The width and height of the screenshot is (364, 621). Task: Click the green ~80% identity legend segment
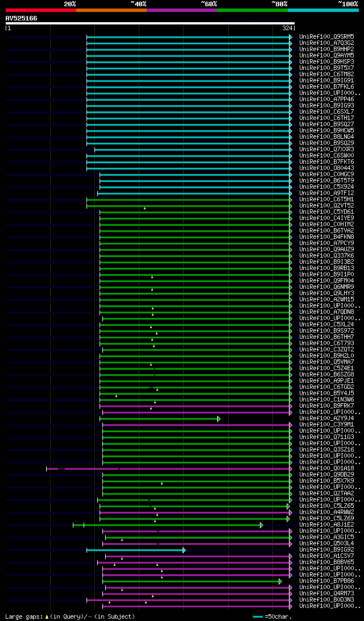253,10
